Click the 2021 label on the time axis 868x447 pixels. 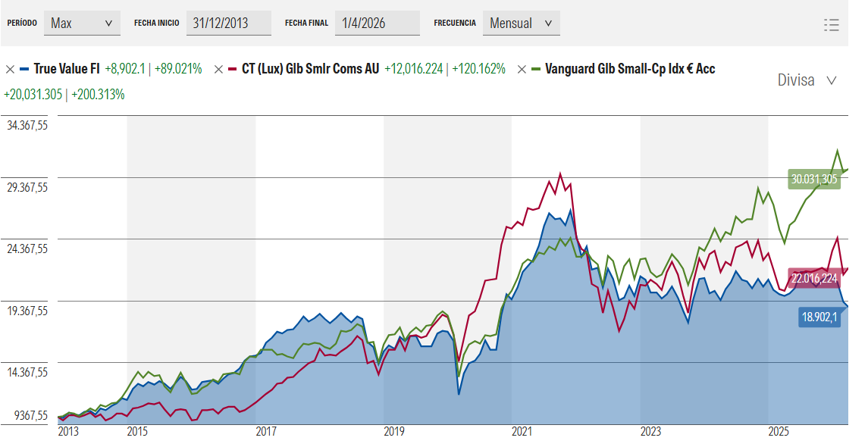522,432
